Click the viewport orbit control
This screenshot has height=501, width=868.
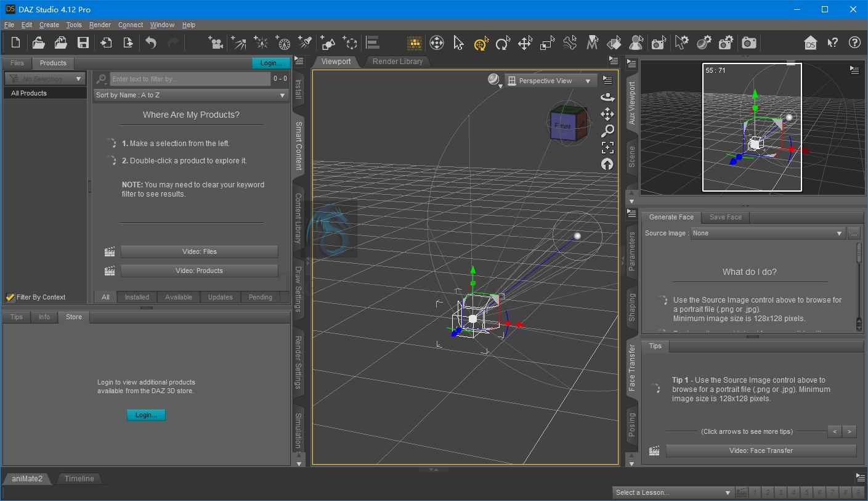607,97
